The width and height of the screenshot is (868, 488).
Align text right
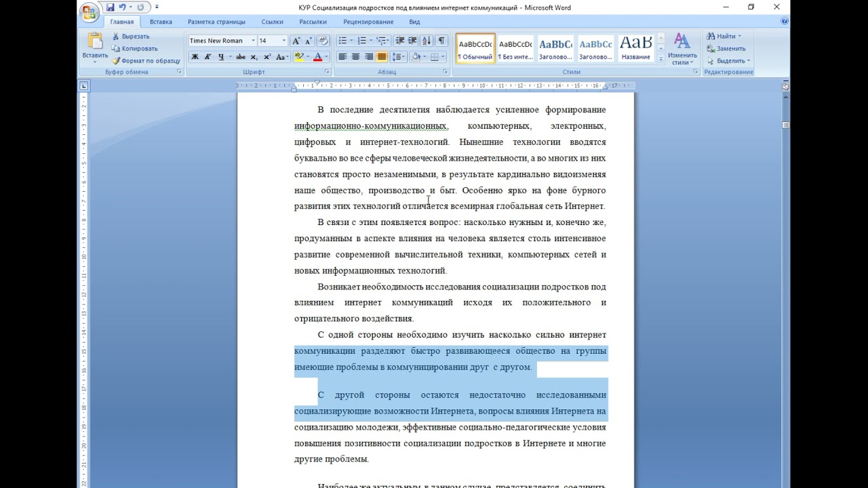tap(369, 57)
